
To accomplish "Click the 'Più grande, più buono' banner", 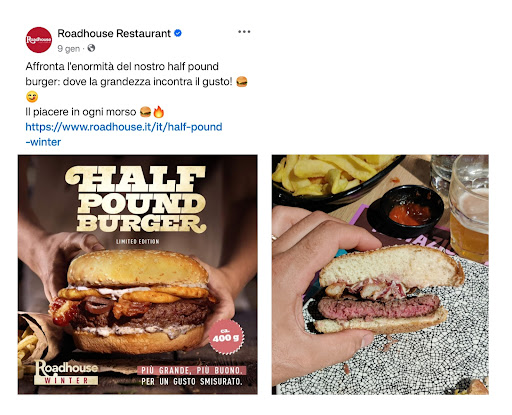I will (192, 370).
